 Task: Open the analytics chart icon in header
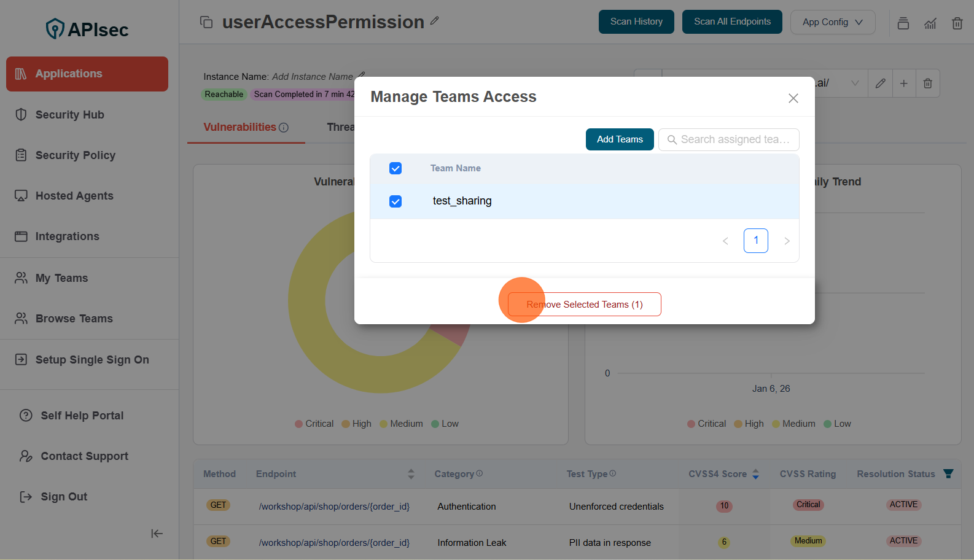[930, 23]
